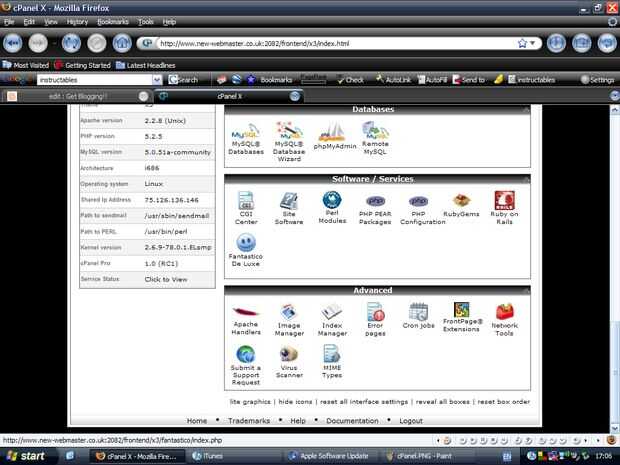Open Remote MySQL settings

coord(375,138)
